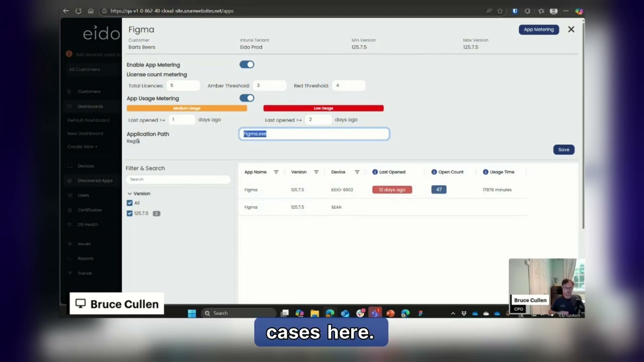644x362 pixels.
Task: Click info icon beside Last Opened column
Action: (x=375, y=172)
